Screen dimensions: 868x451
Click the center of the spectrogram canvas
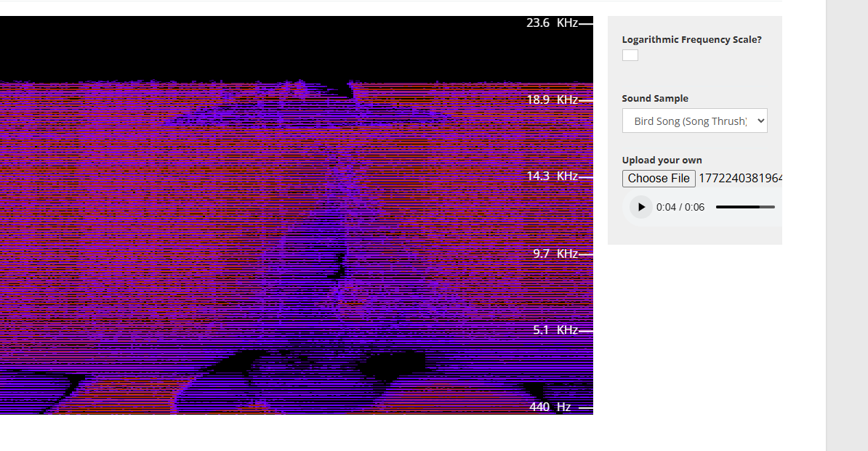click(x=297, y=215)
